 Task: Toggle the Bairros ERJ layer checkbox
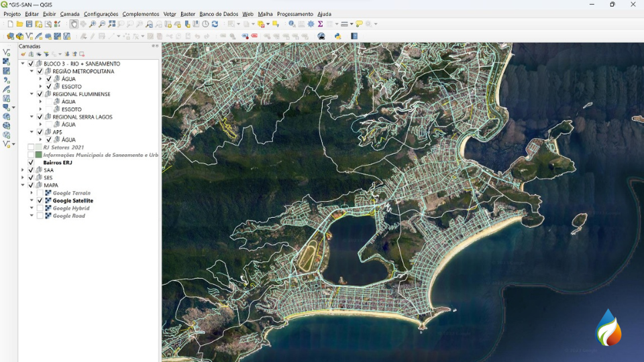coord(31,162)
